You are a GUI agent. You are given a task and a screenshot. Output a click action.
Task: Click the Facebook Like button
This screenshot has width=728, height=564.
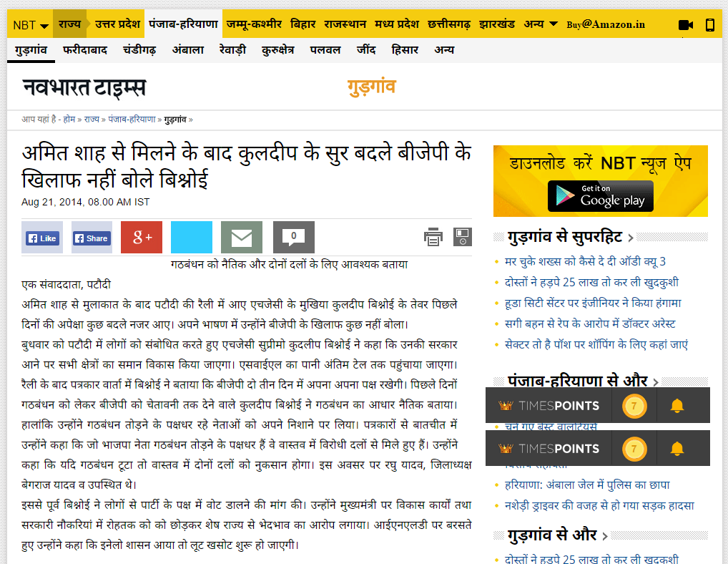42,238
